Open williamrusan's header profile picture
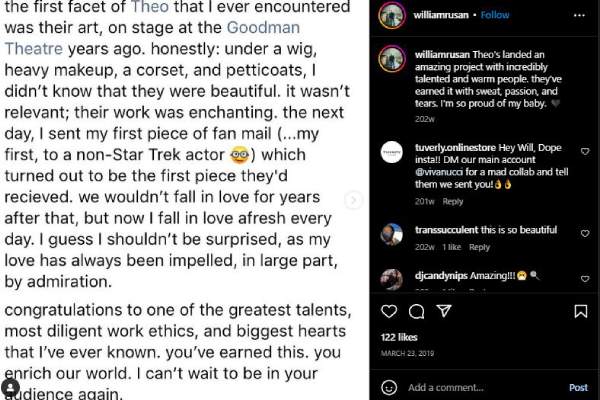 pyautogui.click(x=391, y=16)
